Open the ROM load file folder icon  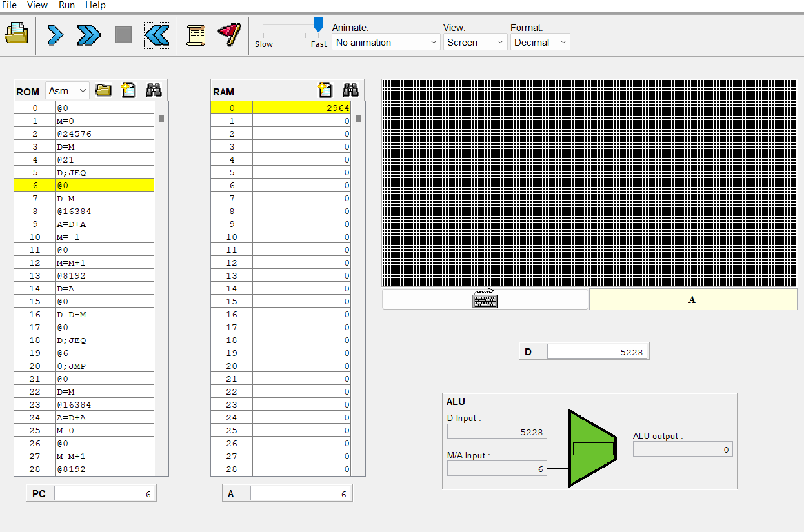(x=103, y=90)
